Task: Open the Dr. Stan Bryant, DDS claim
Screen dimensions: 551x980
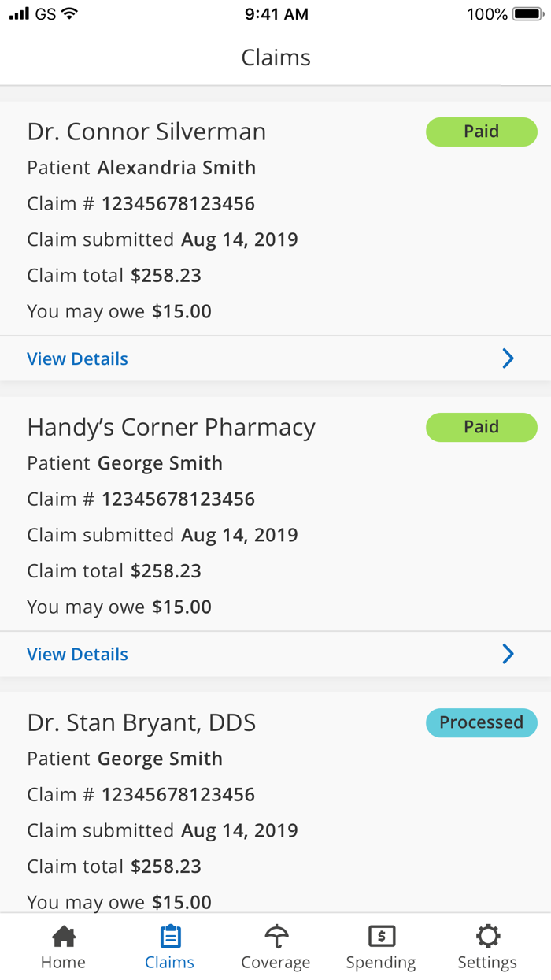Action: coord(142,723)
